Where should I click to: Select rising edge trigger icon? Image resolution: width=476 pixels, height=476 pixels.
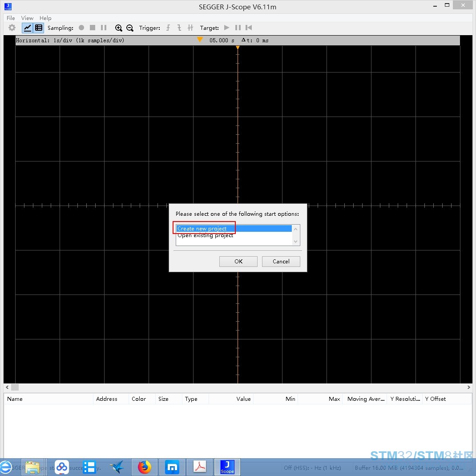(x=168, y=28)
